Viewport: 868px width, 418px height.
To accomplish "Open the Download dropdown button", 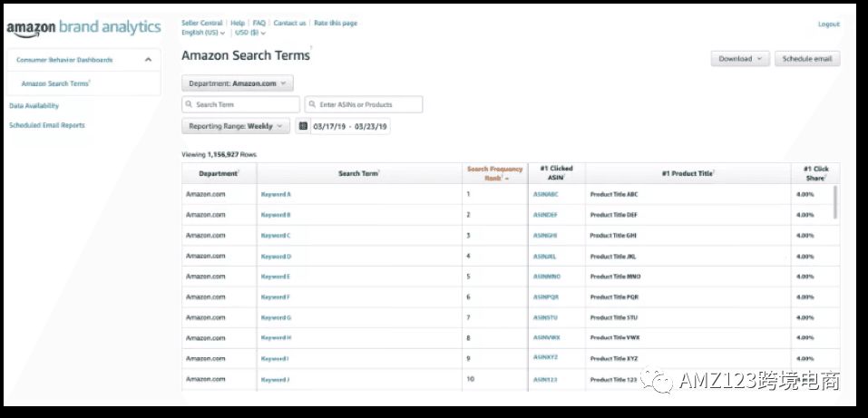I will (x=740, y=59).
